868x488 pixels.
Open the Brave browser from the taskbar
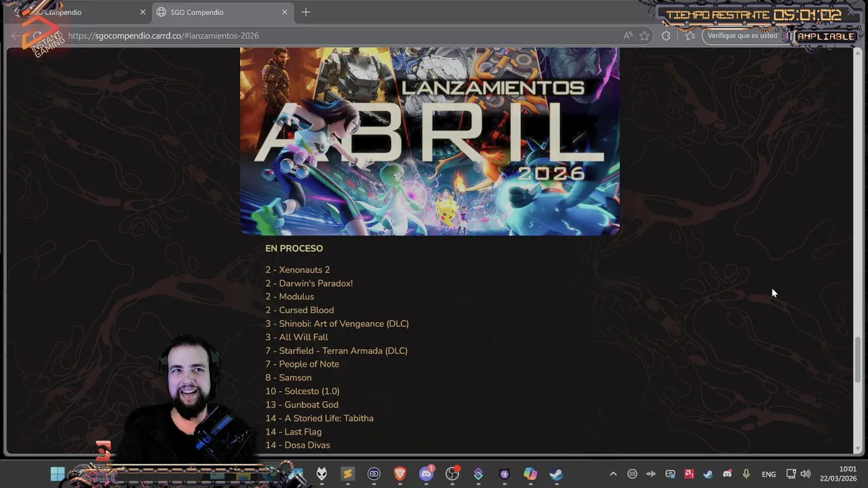pyautogui.click(x=400, y=474)
